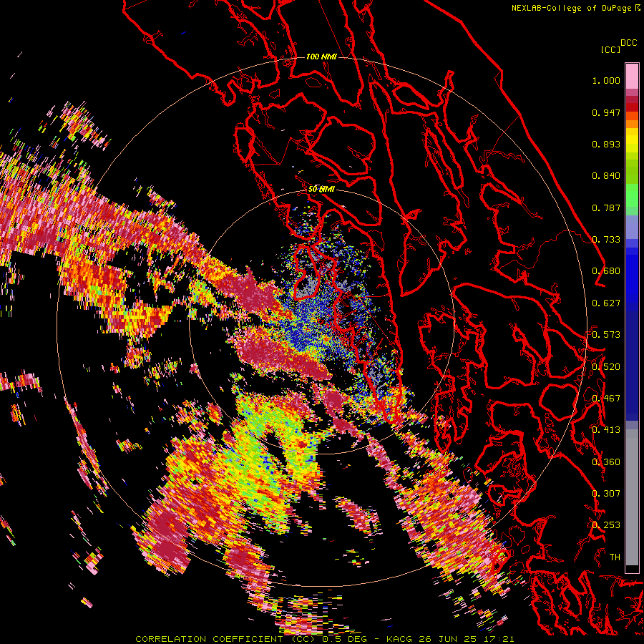Pick the bright green segment of color bar

coord(632,195)
